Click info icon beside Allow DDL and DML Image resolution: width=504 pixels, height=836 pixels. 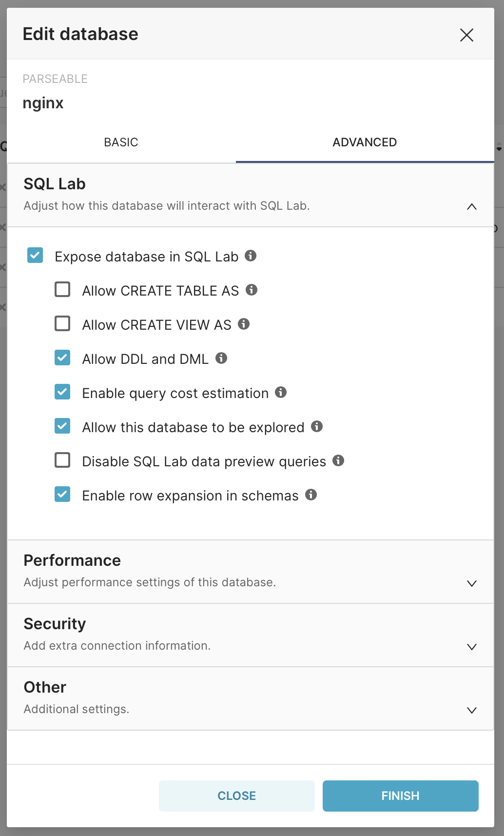click(221, 358)
